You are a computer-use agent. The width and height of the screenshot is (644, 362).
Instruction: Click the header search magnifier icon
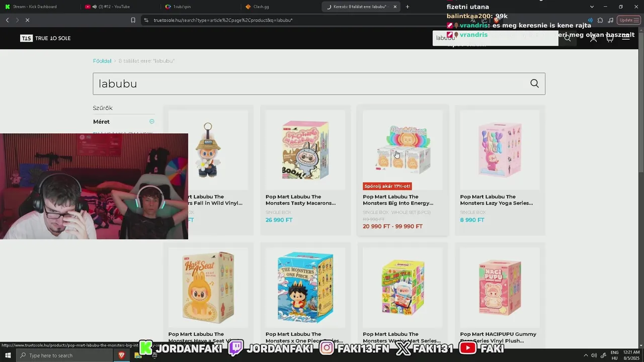click(567, 38)
